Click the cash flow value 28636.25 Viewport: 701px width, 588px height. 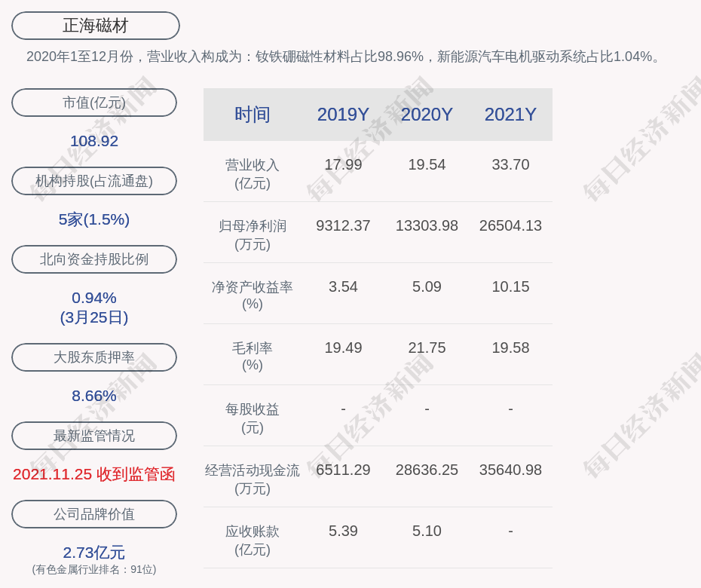[427, 470]
